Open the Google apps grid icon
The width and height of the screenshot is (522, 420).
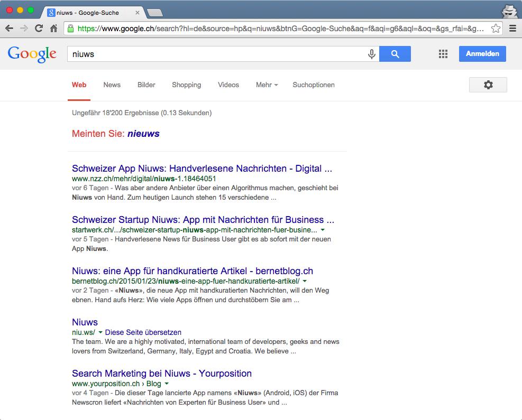(443, 54)
